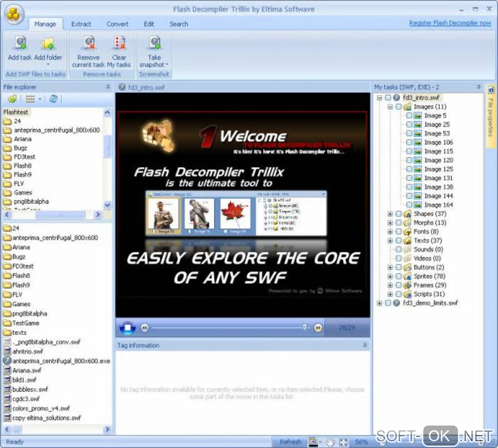Switch to the Manage tab
Image resolution: width=498 pixels, height=448 pixels.
45,24
